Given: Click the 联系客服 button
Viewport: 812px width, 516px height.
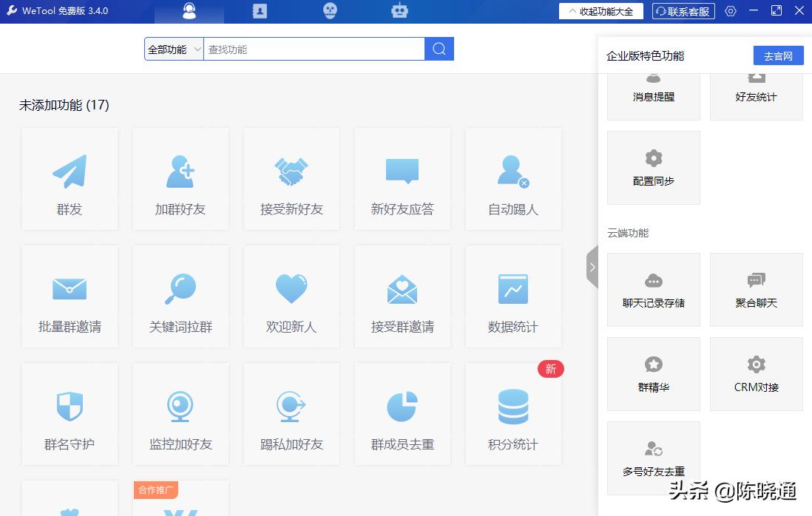Looking at the screenshot, I should click(x=683, y=11).
